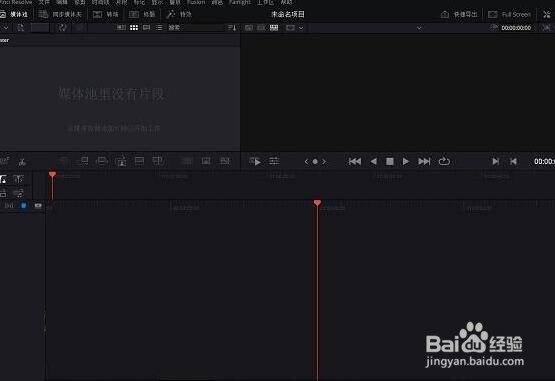Click the tools icon right of Full Screen
The width and height of the screenshot is (555, 381).
tap(547, 15)
